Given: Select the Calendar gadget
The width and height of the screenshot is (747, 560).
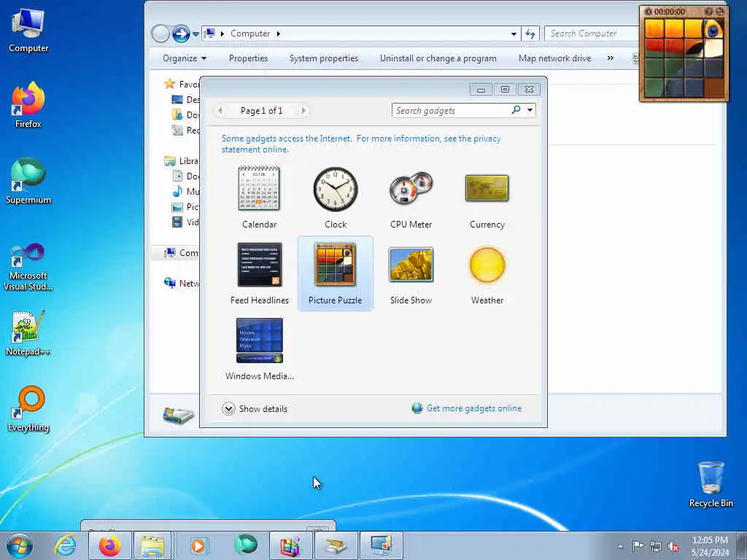Looking at the screenshot, I should pos(259,198).
